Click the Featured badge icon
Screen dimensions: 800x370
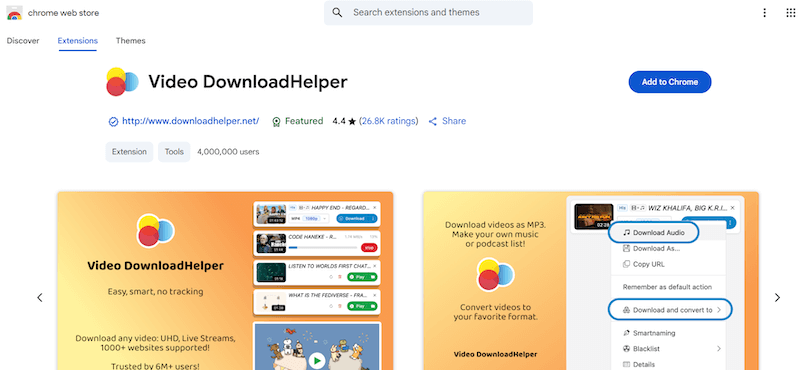pos(277,121)
